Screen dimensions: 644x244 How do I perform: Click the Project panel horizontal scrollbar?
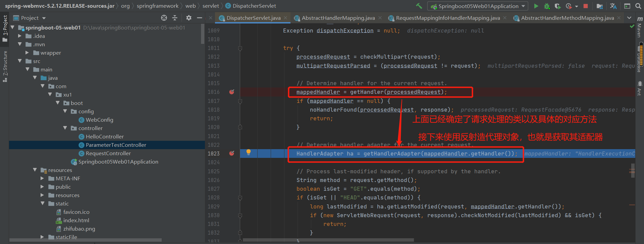85,240
